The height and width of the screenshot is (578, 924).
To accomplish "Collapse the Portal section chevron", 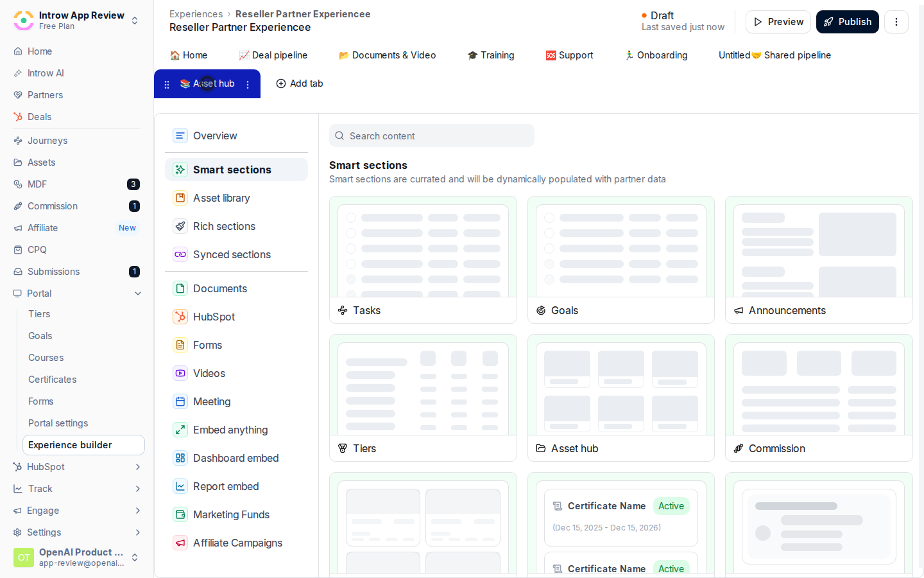I will [x=138, y=293].
